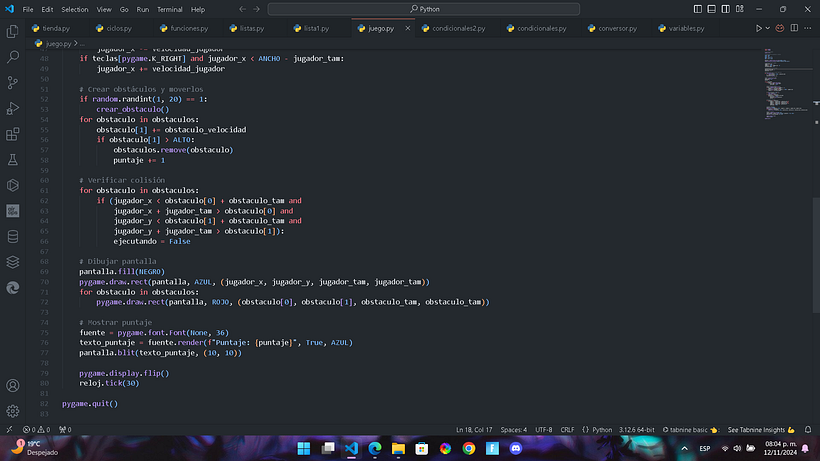Image resolution: width=820 pixels, height=461 pixels.
Task: Open the remote window status bar icon
Action: pyautogui.click(x=9, y=430)
